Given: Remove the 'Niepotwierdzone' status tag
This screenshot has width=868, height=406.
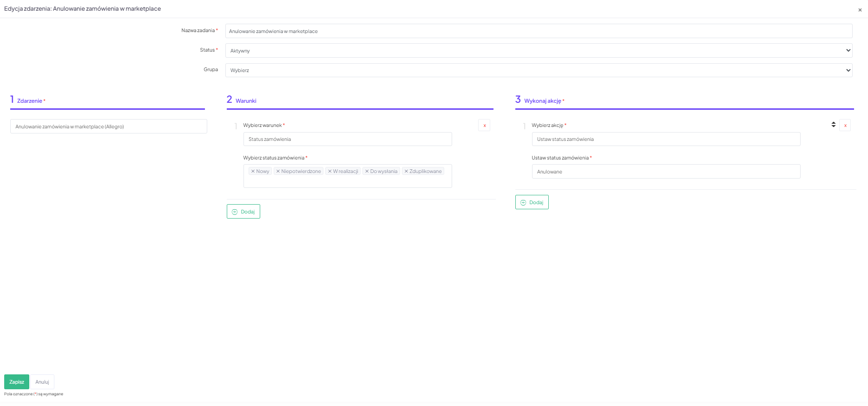Looking at the screenshot, I should tap(278, 172).
